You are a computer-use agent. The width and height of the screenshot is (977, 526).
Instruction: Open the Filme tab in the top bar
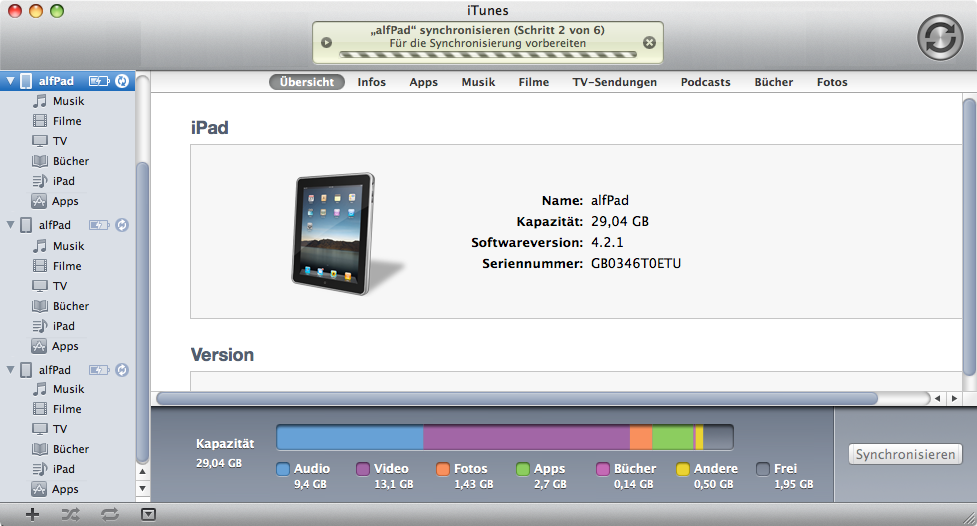(x=533, y=82)
